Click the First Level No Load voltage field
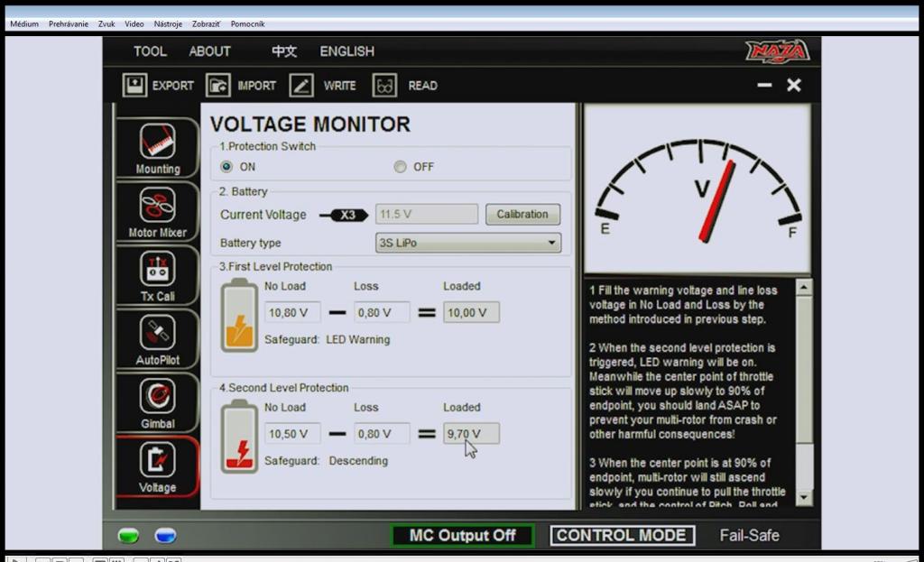924x562 pixels. 292,313
